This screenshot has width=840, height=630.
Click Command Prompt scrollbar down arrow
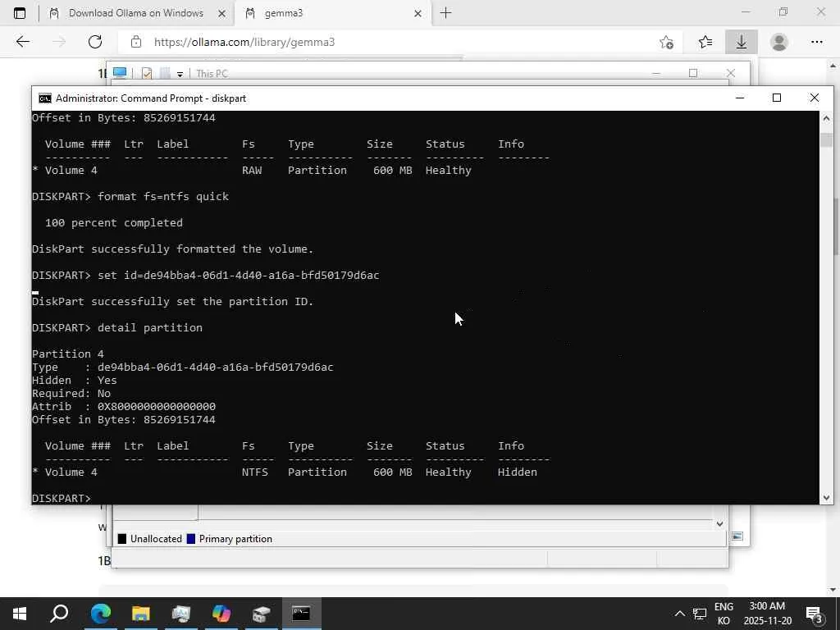pyautogui.click(x=826, y=498)
